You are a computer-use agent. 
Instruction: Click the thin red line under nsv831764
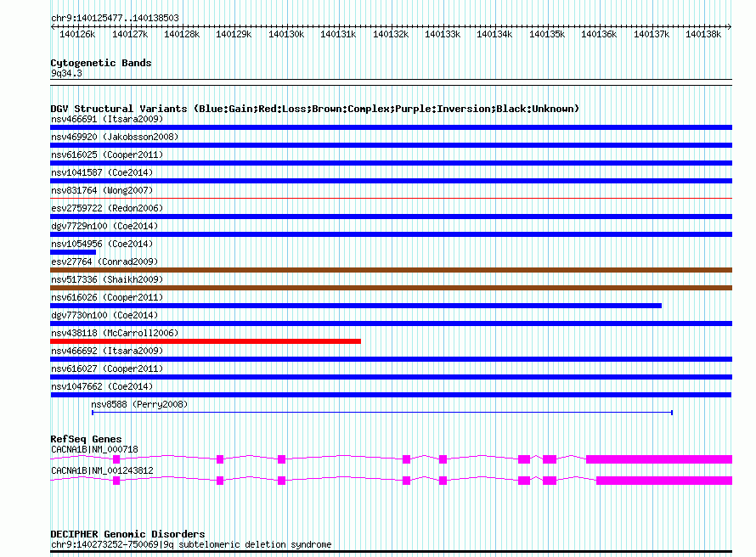coord(391,198)
